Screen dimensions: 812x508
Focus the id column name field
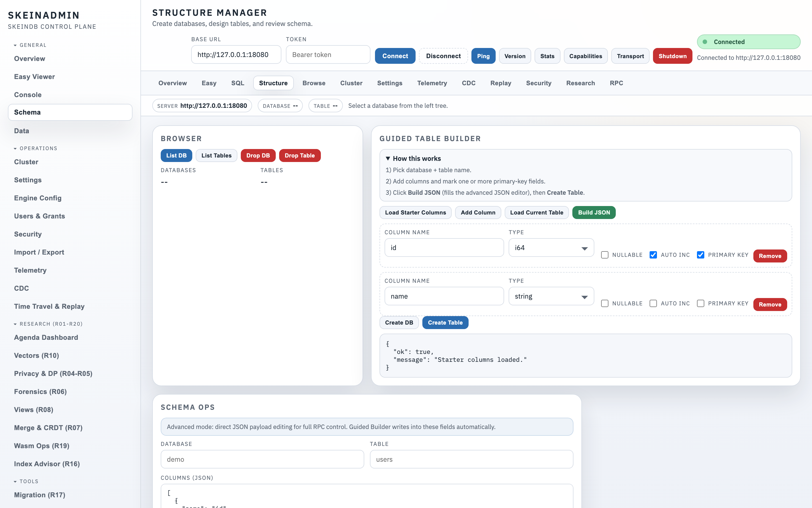pos(444,248)
